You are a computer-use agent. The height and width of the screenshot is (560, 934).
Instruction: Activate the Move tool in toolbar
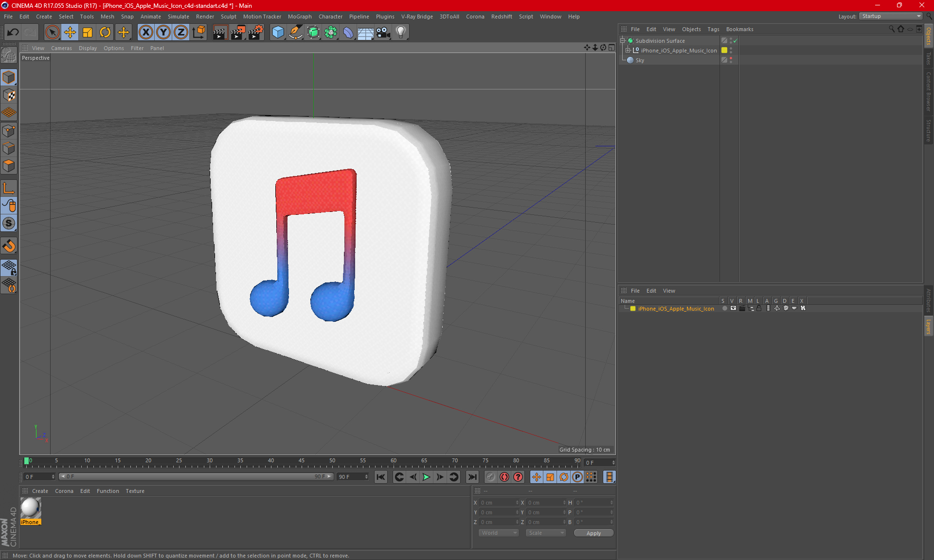click(70, 33)
